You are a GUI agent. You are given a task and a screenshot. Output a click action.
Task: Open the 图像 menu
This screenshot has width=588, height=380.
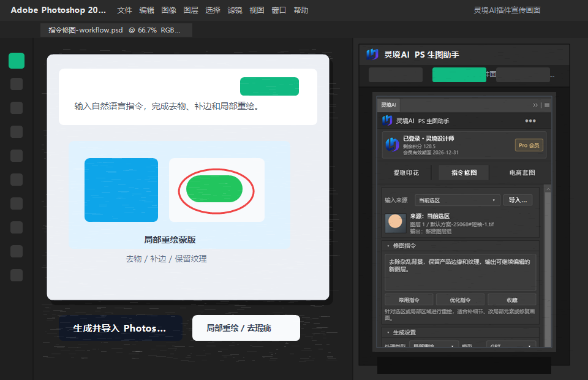tap(169, 10)
